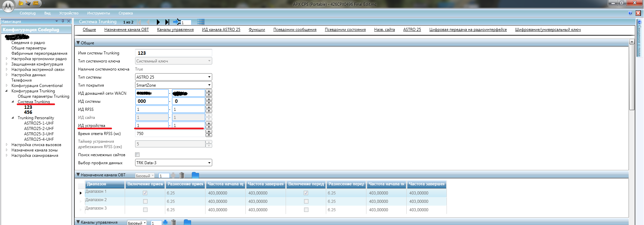Click the grey add plus icon in Назначение канала ОВТ

[x=173, y=175]
